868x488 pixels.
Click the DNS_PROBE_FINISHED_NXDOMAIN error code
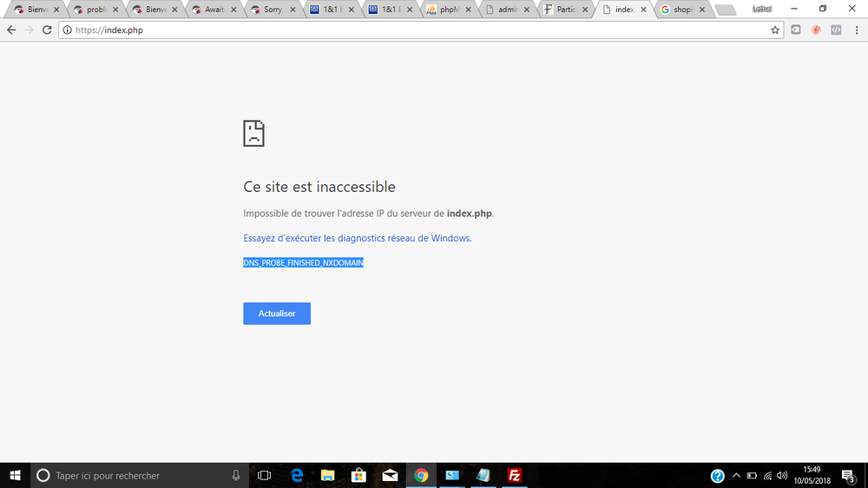(x=303, y=262)
